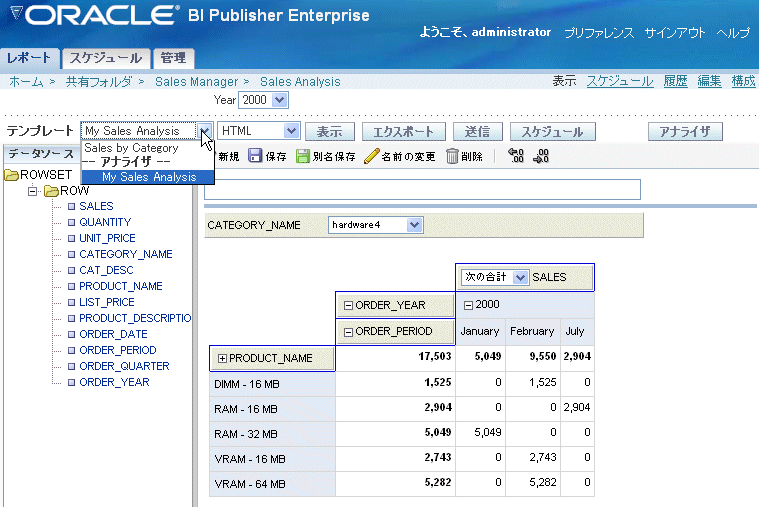Open the 構成 configure link
Screen dimensions: 759x507
click(743, 81)
